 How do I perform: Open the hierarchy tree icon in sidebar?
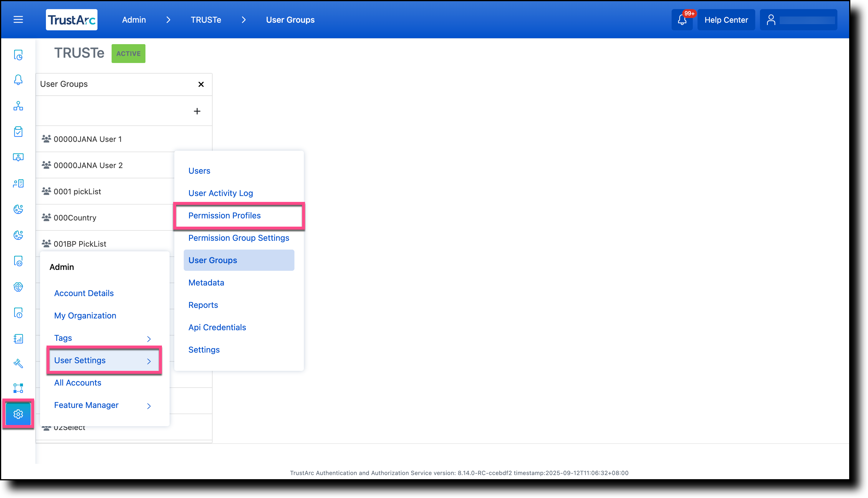pyautogui.click(x=18, y=106)
